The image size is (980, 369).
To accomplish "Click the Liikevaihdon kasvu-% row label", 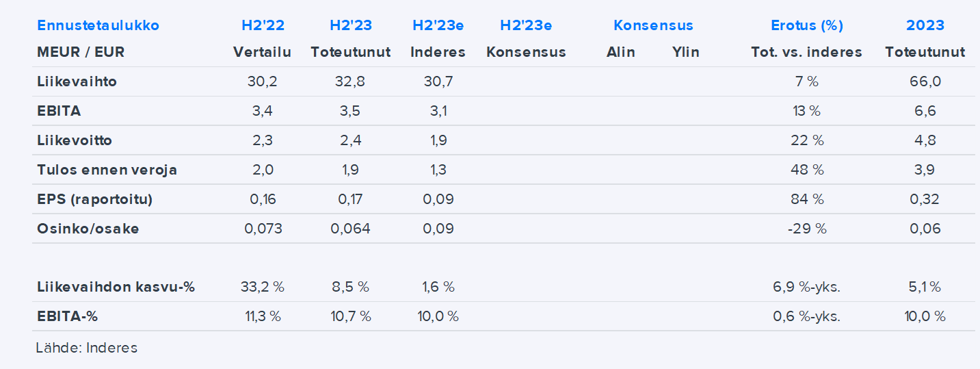I will click(116, 287).
